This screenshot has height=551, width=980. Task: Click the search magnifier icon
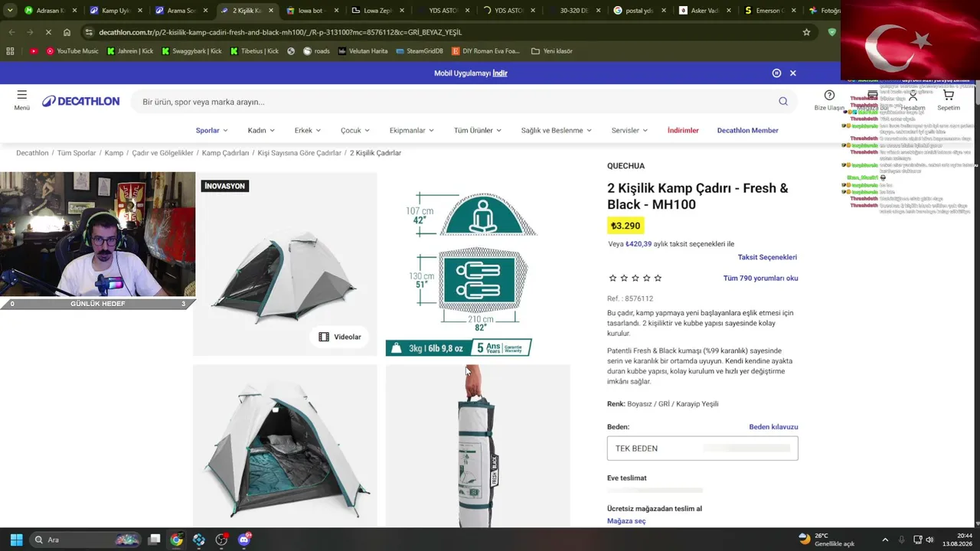pyautogui.click(x=783, y=102)
